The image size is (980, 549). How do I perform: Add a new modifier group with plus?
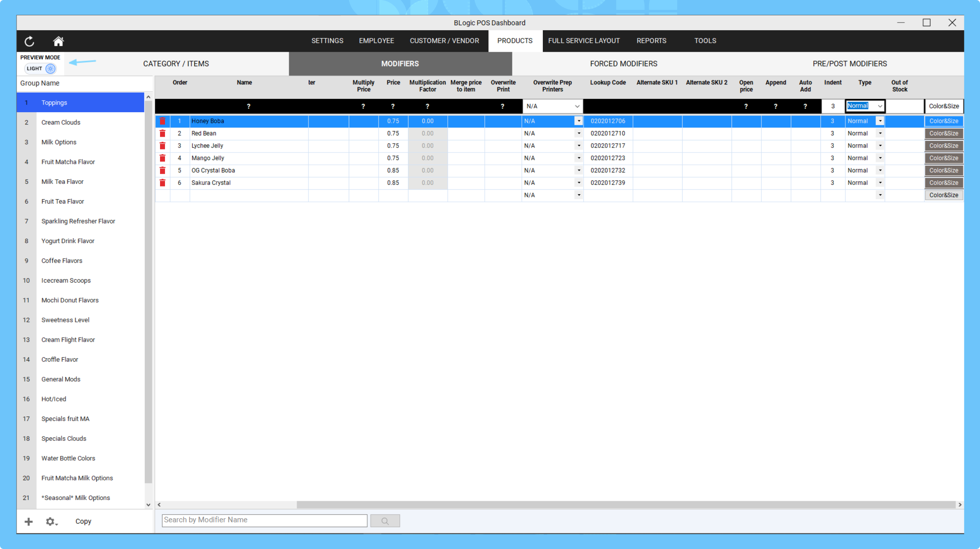click(x=29, y=521)
